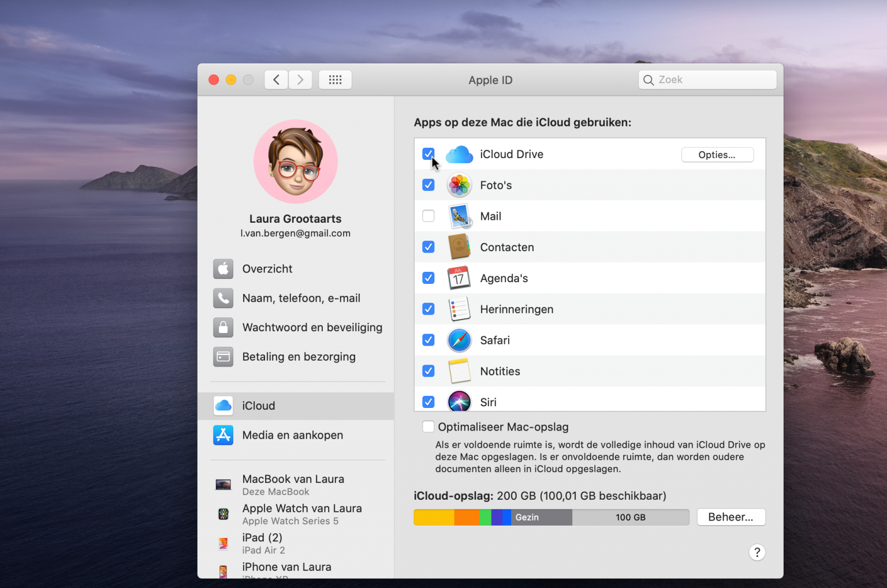Select Wachtwoord en beveiliging in sidebar
Image resolution: width=887 pixels, height=588 pixels.
click(x=312, y=328)
